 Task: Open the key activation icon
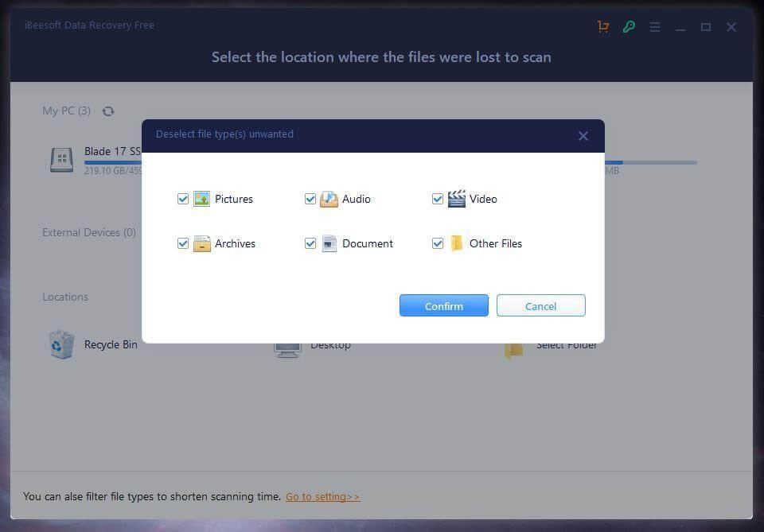pyautogui.click(x=629, y=27)
